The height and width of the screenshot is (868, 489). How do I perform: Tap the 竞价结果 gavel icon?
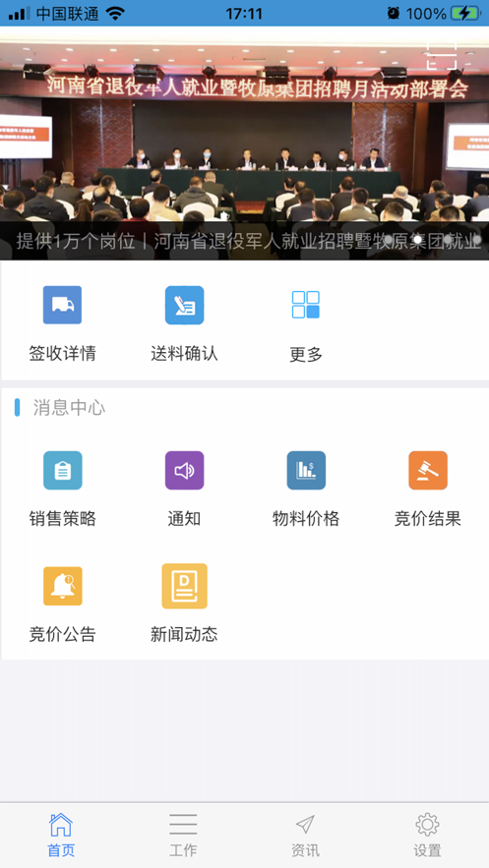coord(428,471)
